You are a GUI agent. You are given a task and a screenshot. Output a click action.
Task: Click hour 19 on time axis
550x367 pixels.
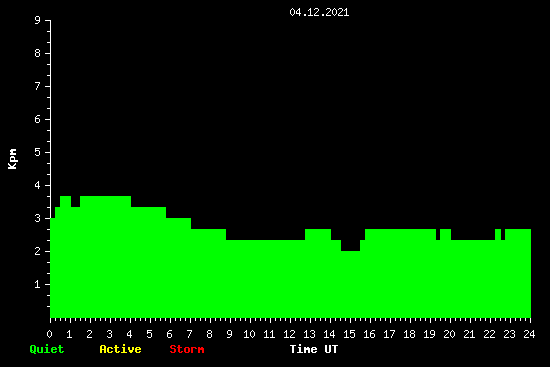(x=429, y=334)
